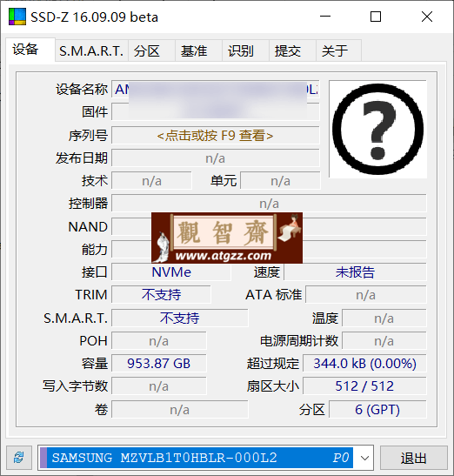Image resolution: width=454 pixels, height=476 pixels.
Task: Click the 接口 value NVMe
Action: pyautogui.click(x=171, y=272)
